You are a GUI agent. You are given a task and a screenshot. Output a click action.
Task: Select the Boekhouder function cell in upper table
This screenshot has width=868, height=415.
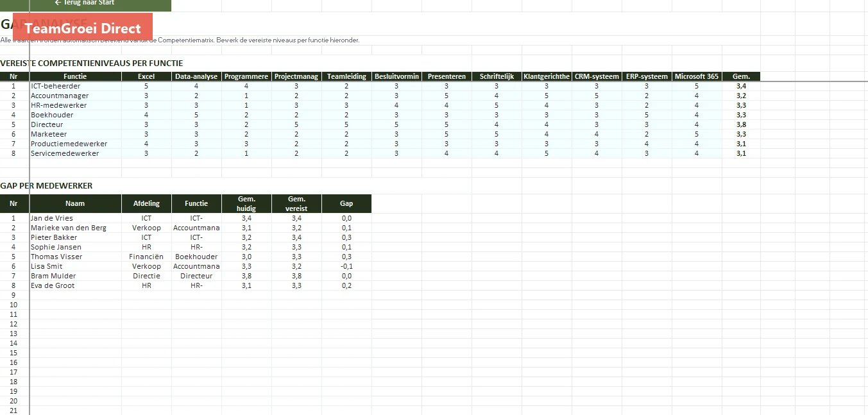(76, 115)
